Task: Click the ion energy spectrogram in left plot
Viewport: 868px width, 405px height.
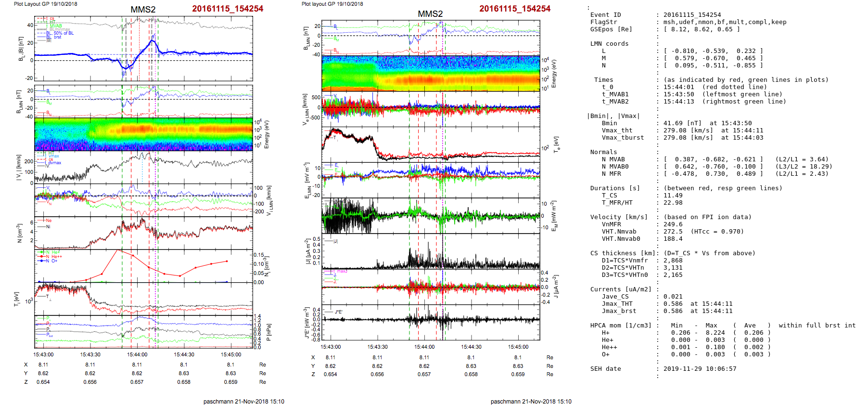Action: tap(143, 134)
